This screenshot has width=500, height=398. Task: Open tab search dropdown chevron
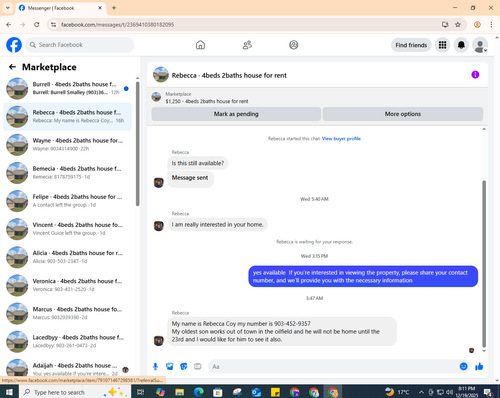(x=7, y=8)
